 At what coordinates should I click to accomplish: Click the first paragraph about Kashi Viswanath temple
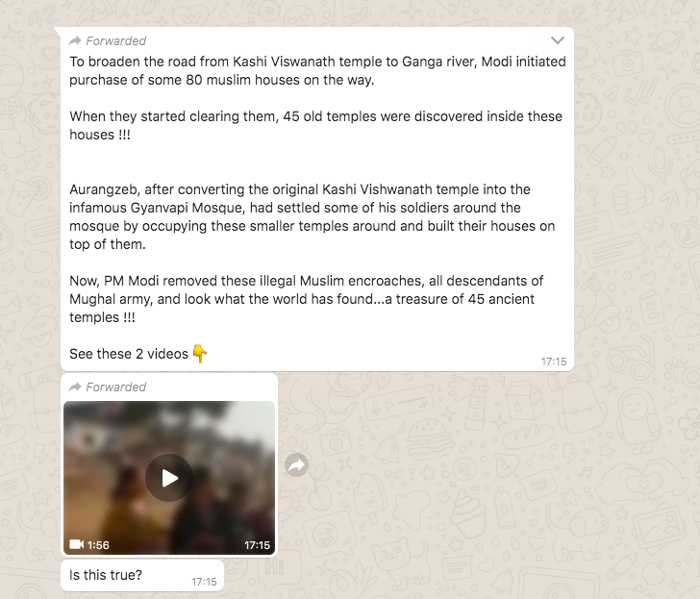317,70
